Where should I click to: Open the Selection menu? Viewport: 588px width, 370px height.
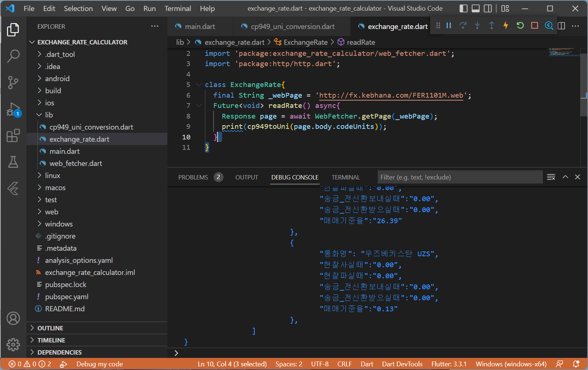point(78,8)
